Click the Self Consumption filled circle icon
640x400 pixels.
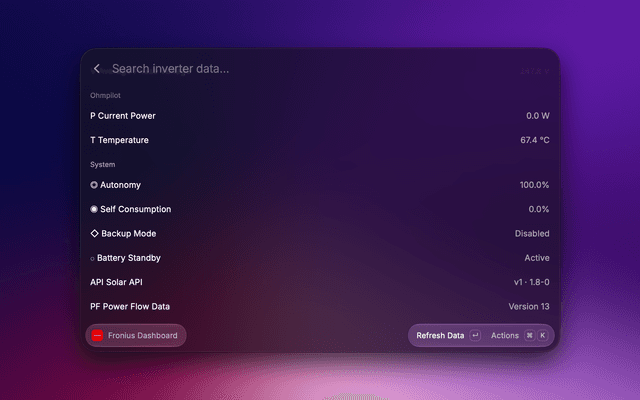(94, 209)
